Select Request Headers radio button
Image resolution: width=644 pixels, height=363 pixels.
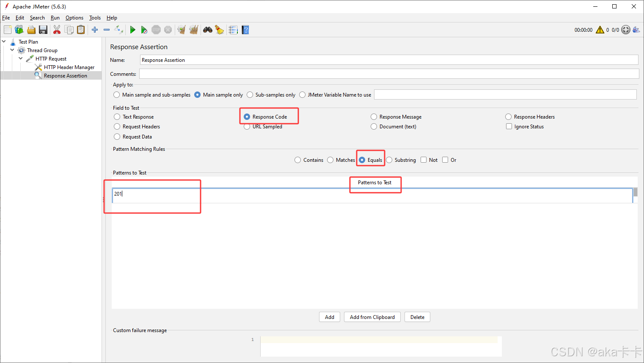click(117, 127)
